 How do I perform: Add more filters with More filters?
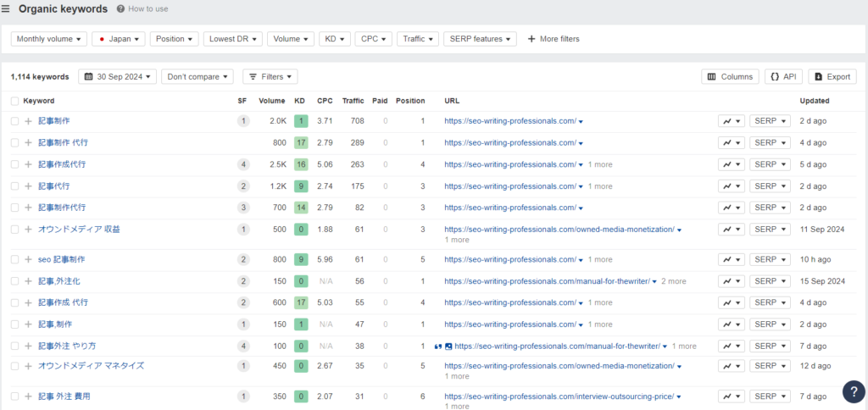pyautogui.click(x=553, y=39)
